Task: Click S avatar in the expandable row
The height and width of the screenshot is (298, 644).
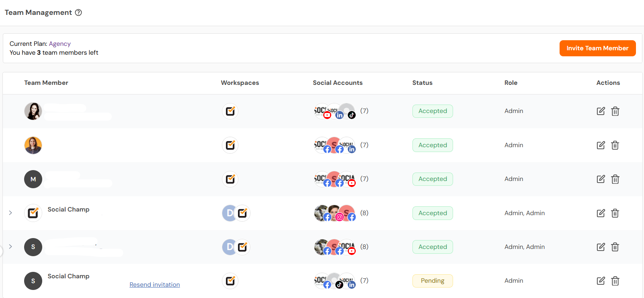Action: pos(33,247)
